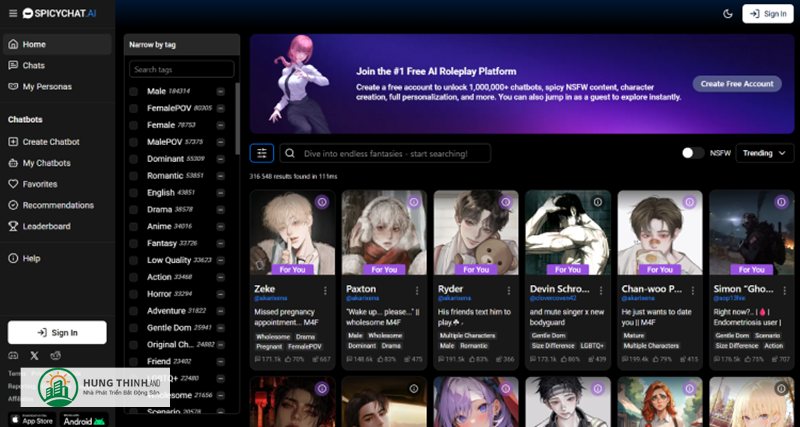Open Leaderboard in the sidebar
800x427 pixels.
pyautogui.click(x=46, y=226)
